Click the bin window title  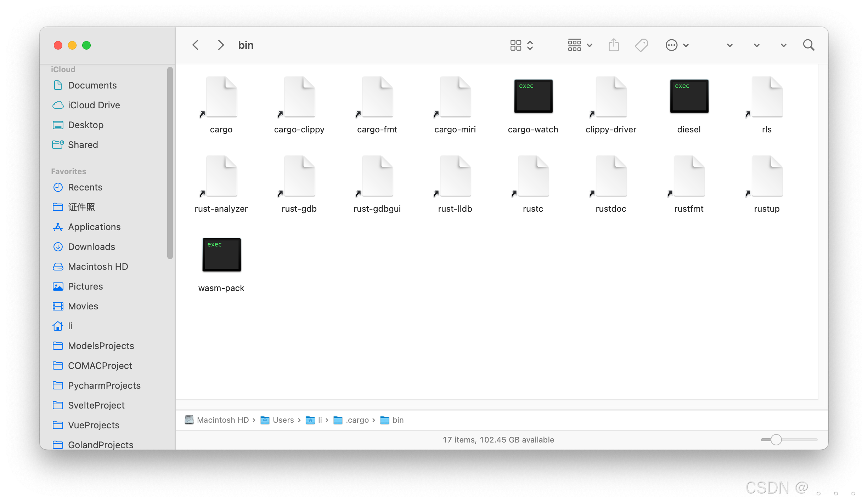246,45
